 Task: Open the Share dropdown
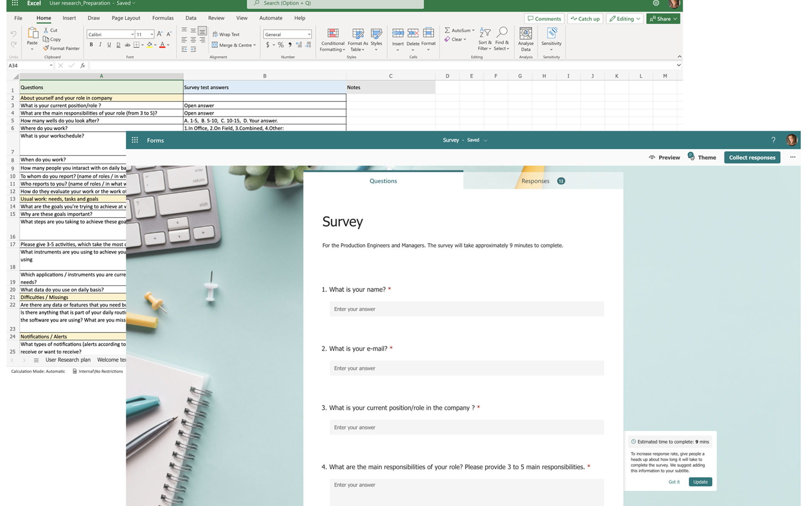click(x=663, y=19)
